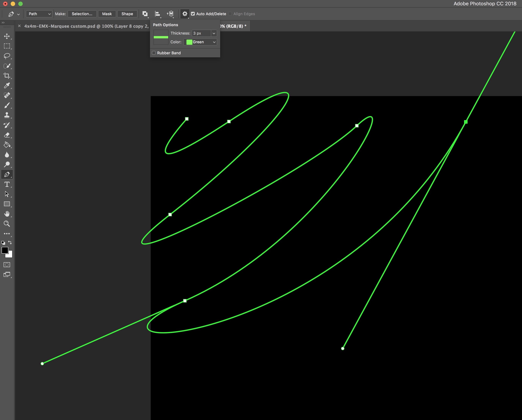
Task: Select the Clone Stamp tool
Action: (x=7, y=115)
